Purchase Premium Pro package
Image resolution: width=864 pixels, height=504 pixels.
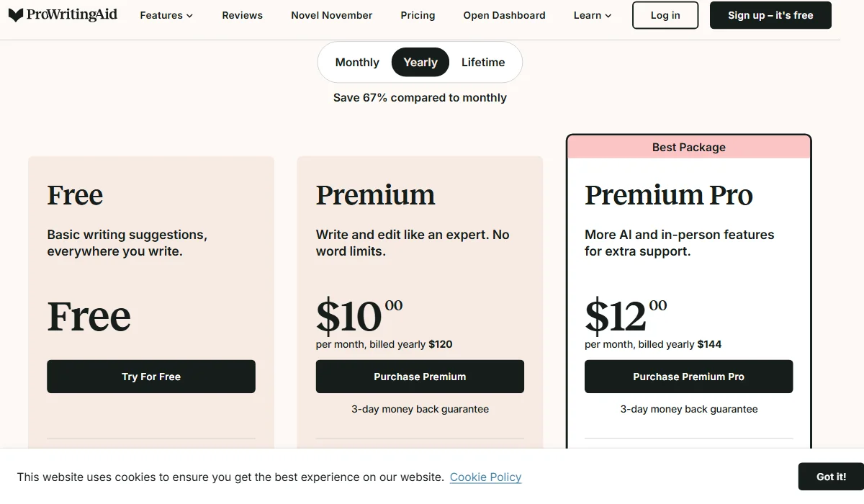(x=688, y=376)
